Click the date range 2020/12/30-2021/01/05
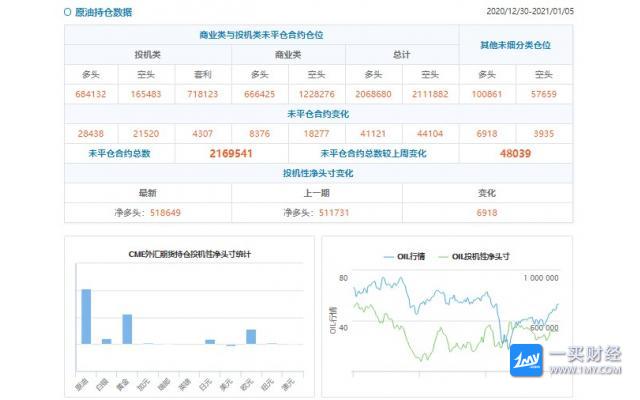640x400 pixels. pyautogui.click(x=530, y=11)
